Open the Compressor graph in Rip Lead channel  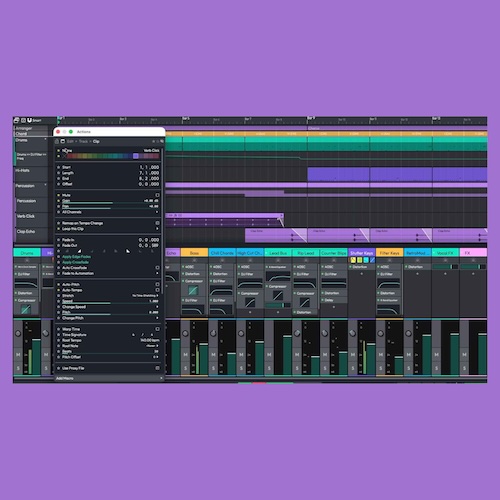point(305,303)
